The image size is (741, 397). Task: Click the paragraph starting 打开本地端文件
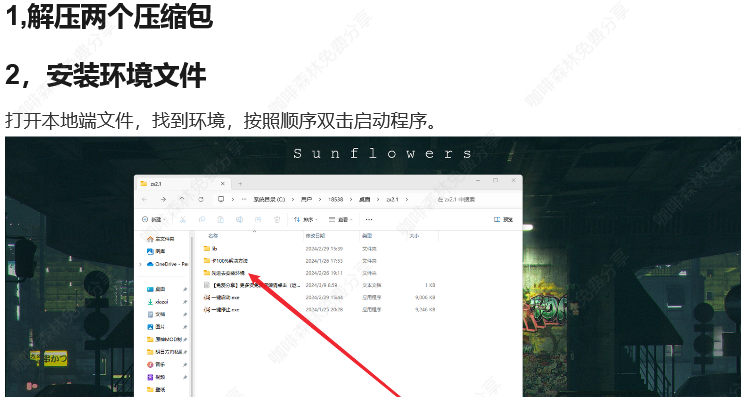221,121
